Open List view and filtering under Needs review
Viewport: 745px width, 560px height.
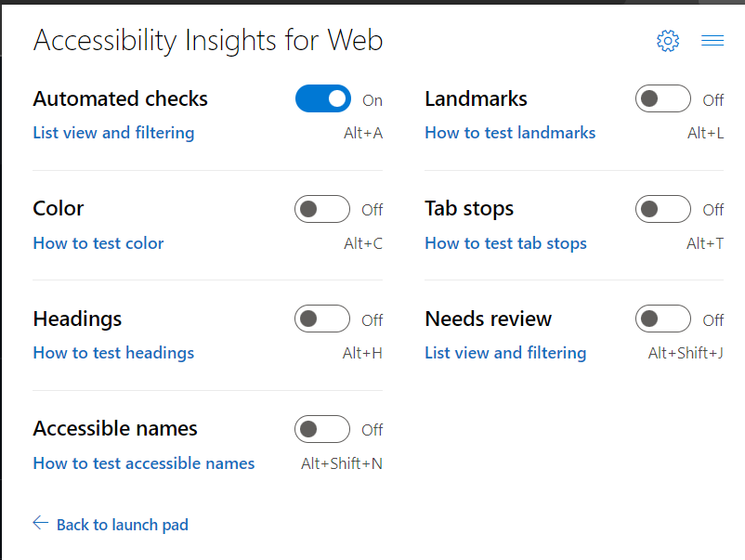tap(505, 353)
